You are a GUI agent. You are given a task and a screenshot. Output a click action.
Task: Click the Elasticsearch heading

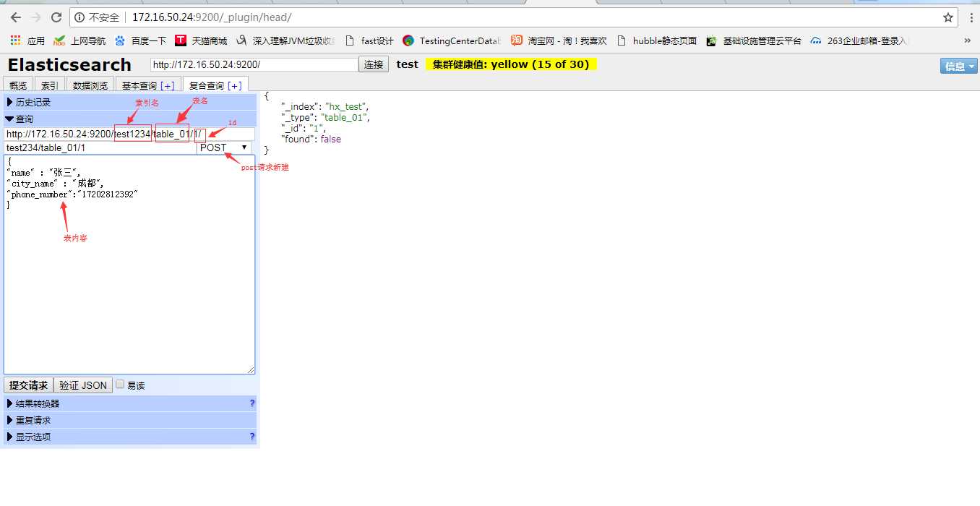69,64
